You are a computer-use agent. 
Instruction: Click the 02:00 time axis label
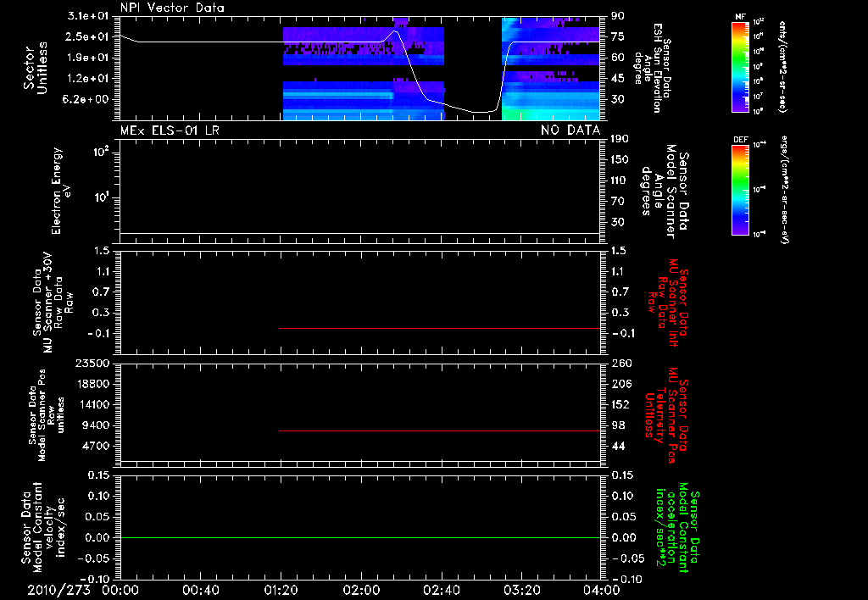[361, 590]
